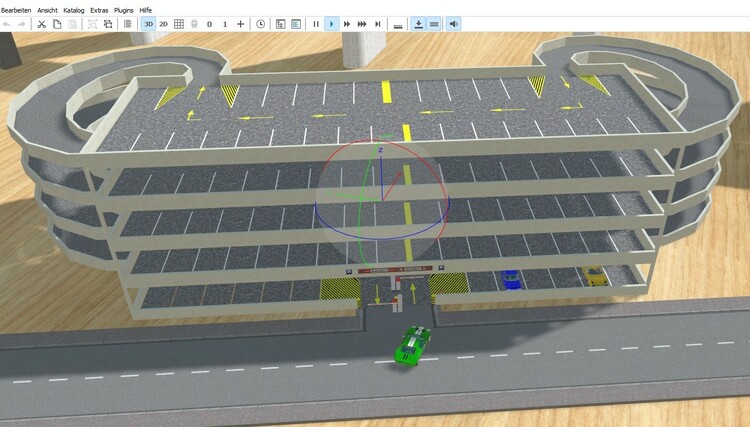Pause the simulation
The image size is (750, 427).
tap(316, 24)
